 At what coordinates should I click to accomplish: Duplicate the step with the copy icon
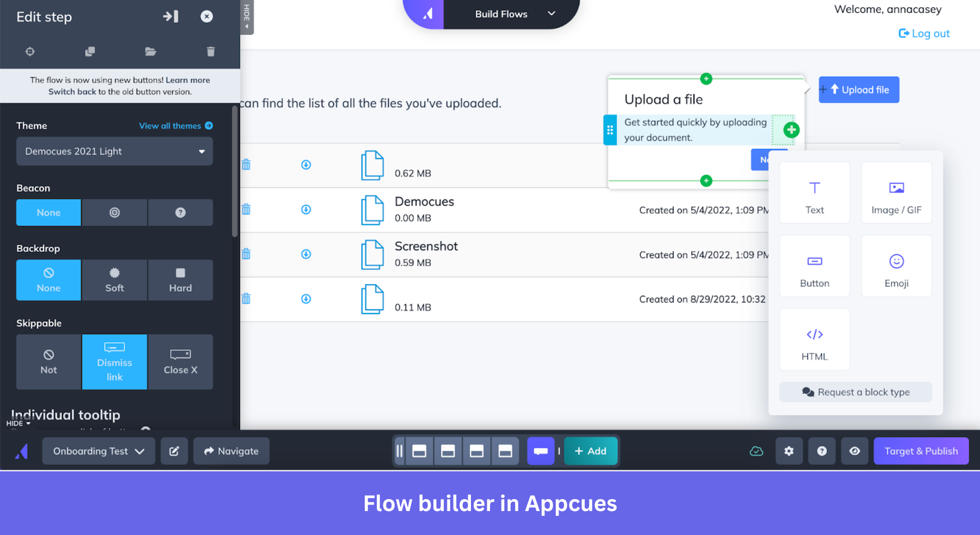[90, 52]
